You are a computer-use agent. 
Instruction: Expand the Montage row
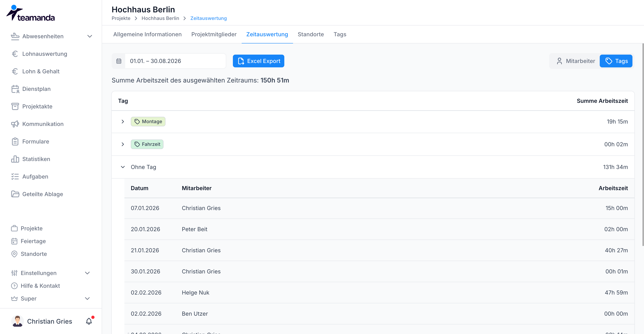[x=123, y=121]
